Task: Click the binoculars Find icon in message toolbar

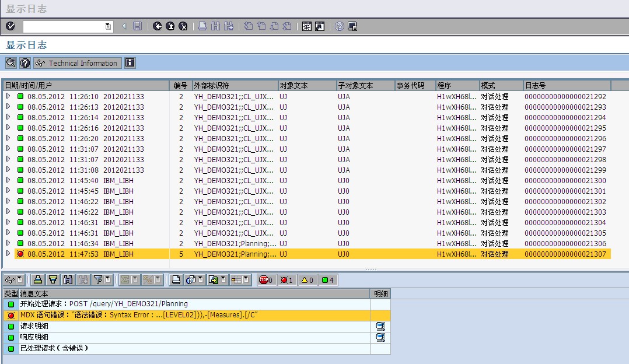Action: click(68, 280)
